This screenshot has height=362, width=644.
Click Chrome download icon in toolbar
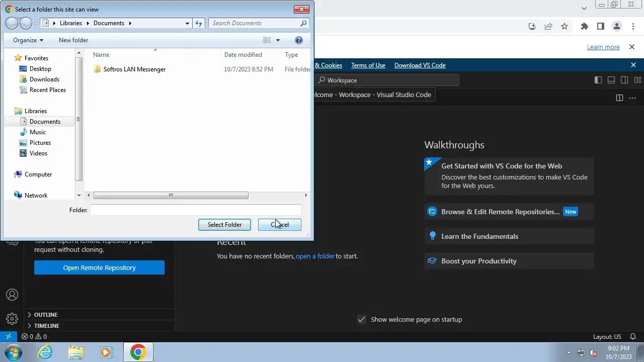pos(532,26)
